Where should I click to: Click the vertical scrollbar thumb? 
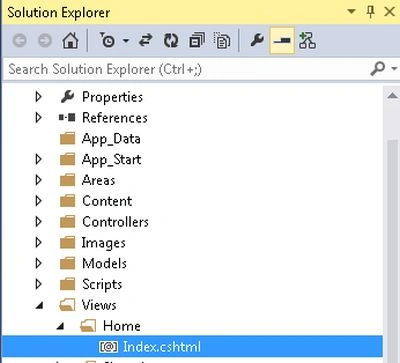coord(392,250)
